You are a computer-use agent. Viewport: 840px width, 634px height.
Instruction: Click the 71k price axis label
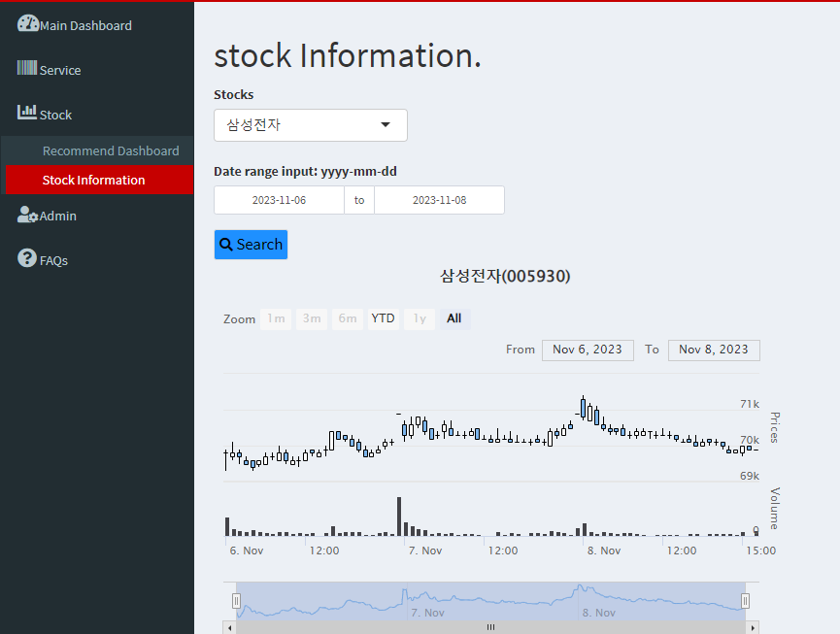[x=750, y=404]
